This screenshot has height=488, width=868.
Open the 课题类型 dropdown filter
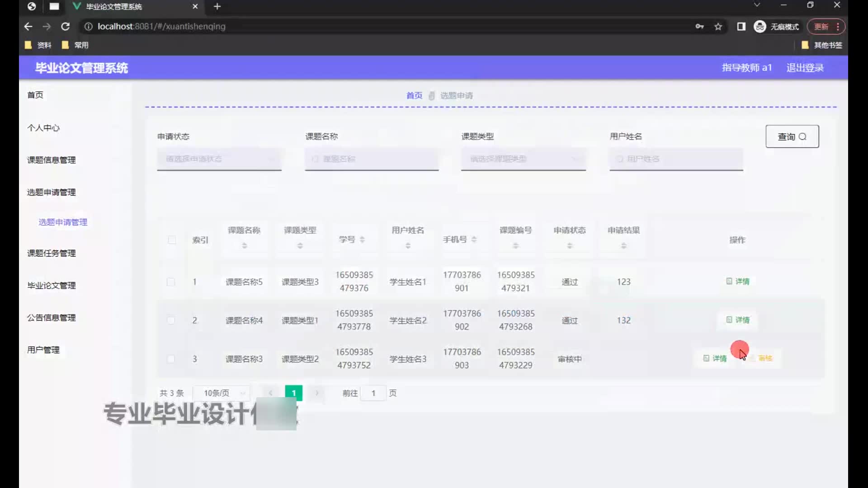pyautogui.click(x=523, y=159)
